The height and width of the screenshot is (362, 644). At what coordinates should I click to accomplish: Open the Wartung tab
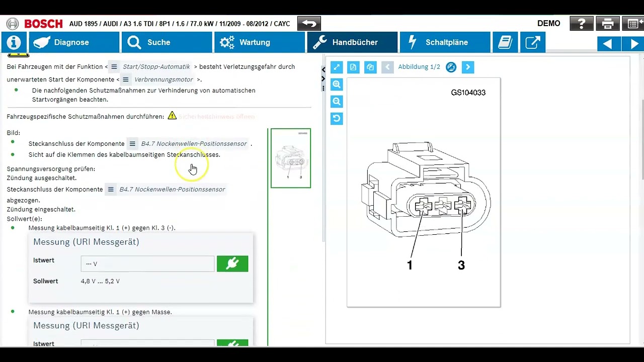point(260,42)
